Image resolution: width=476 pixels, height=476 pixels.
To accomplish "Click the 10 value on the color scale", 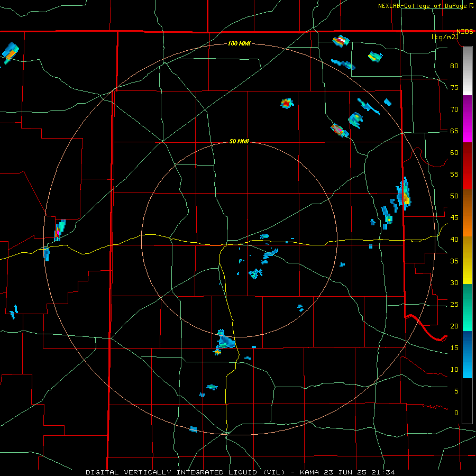I will point(454,370).
